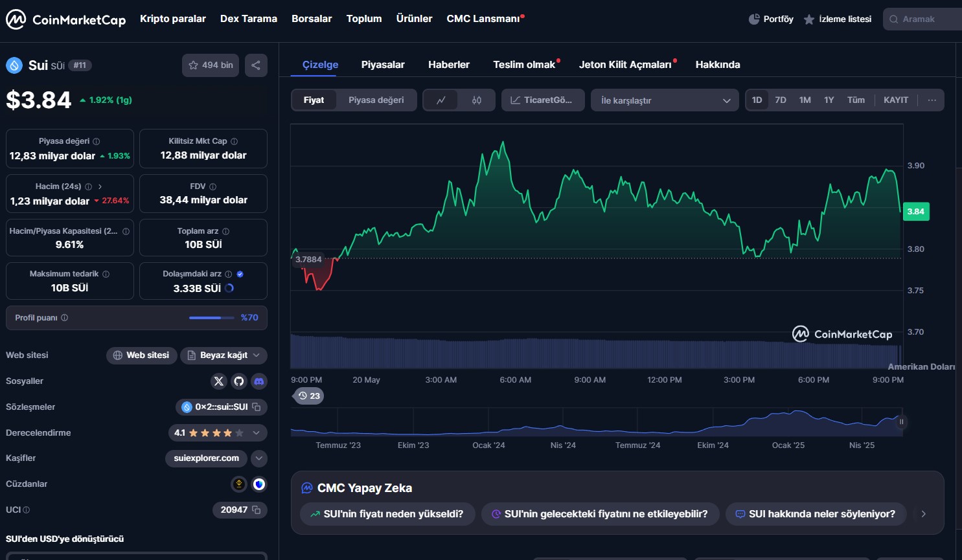The height and width of the screenshot is (560, 962).
Task: Open info tooltip for FDV
Action: tap(212, 186)
